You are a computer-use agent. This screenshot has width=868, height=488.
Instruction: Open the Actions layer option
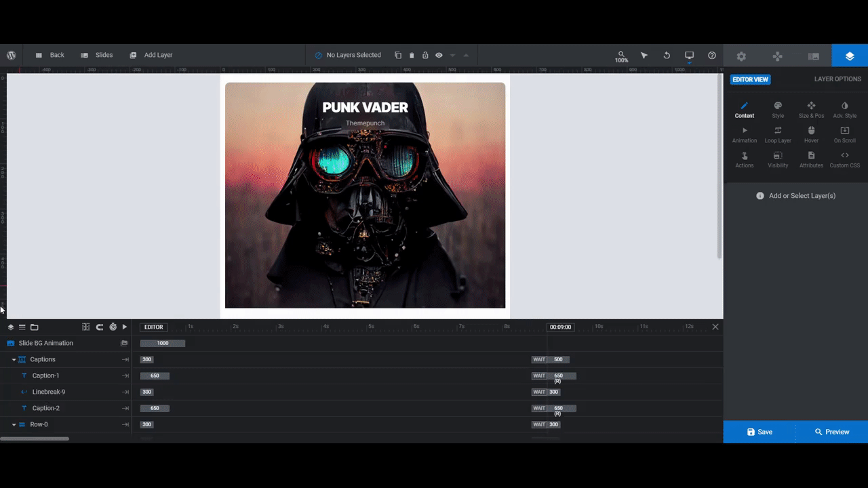(745, 160)
